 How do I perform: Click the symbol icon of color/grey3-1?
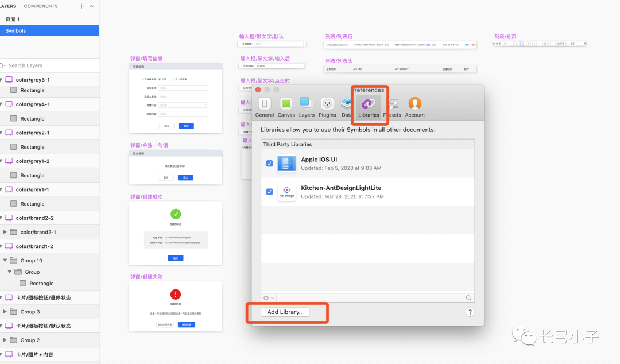point(9,80)
